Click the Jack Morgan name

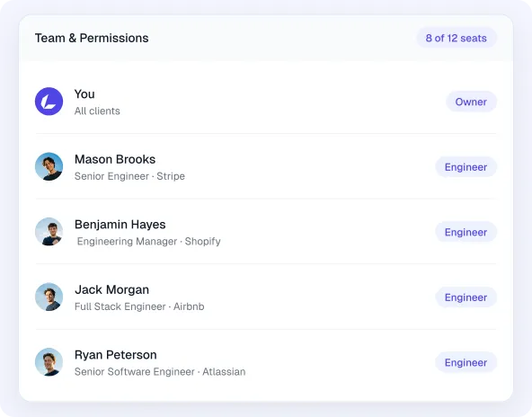tap(112, 289)
